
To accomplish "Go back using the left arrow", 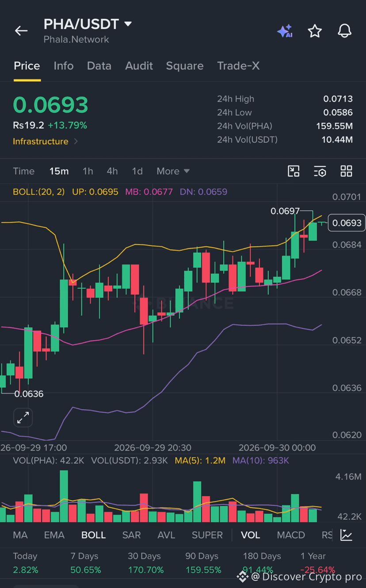I will pyautogui.click(x=21, y=30).
